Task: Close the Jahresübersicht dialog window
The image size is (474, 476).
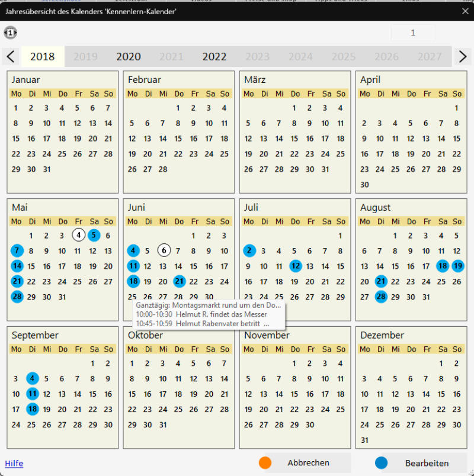Action: click(x=465, y=11)
